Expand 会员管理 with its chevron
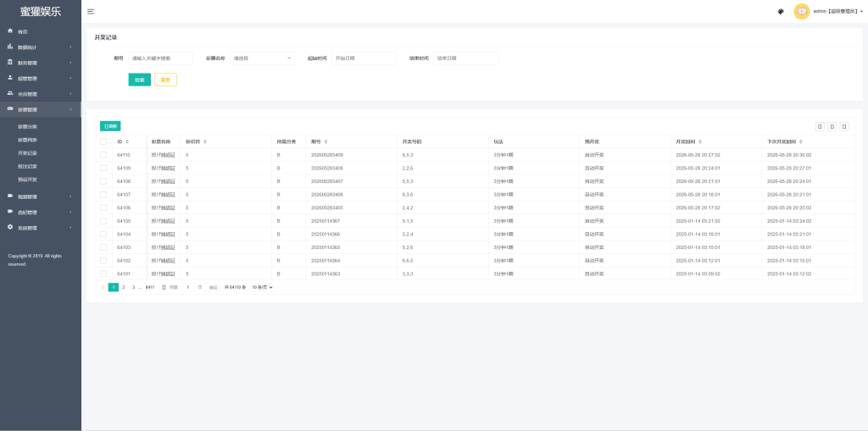868x431 pixels. pos(70,94)
